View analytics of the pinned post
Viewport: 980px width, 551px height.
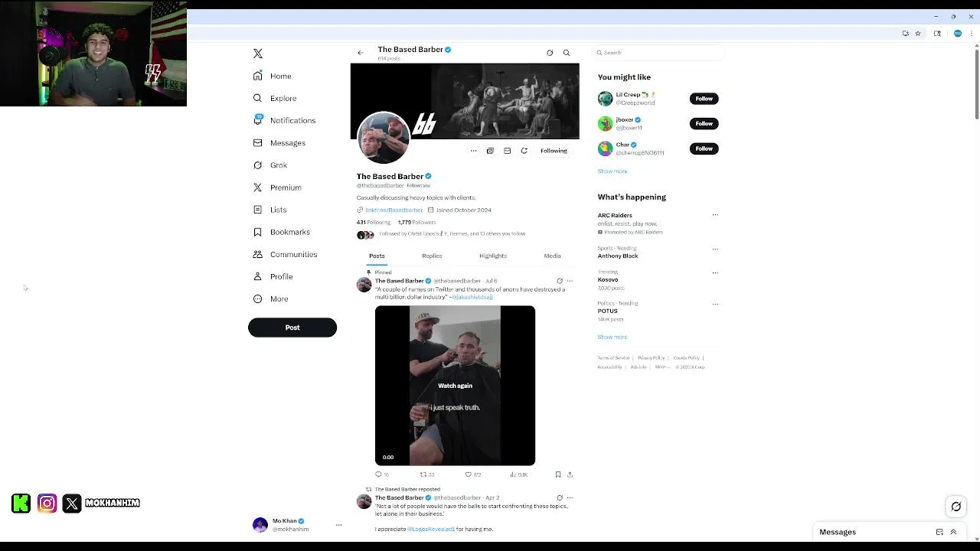[518, 474]
